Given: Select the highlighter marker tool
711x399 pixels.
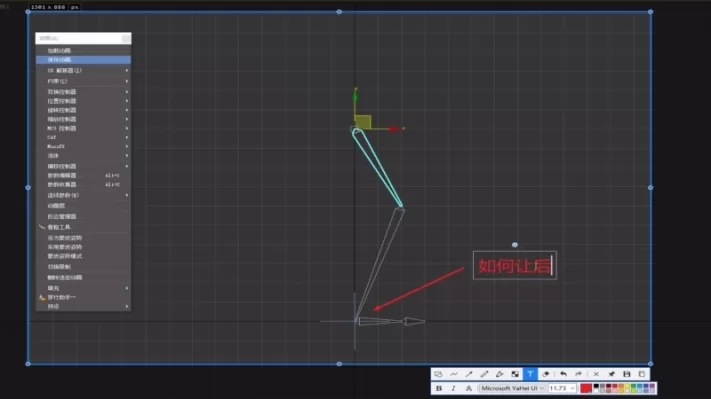Looking at the screenshot, I should 499,374.
